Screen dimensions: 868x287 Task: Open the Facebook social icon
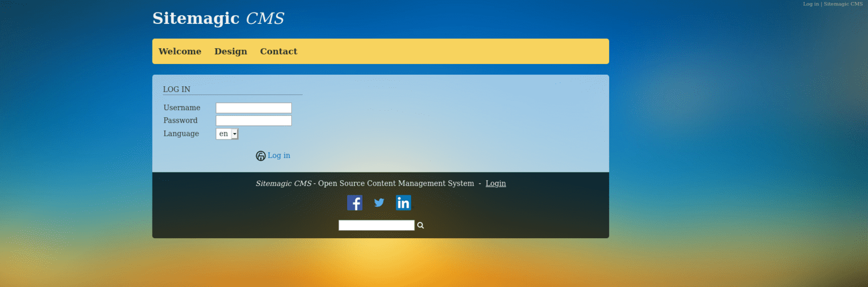(354, 203)
